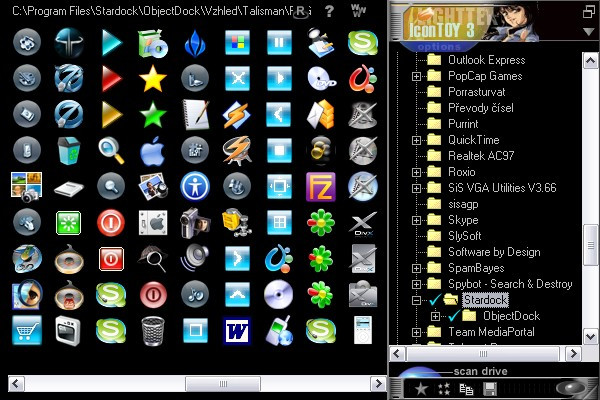The width and height of the screenshot is (600, 400).
Task: Expand the ObjectDock subfolder
Action: [x=435, y=317]
